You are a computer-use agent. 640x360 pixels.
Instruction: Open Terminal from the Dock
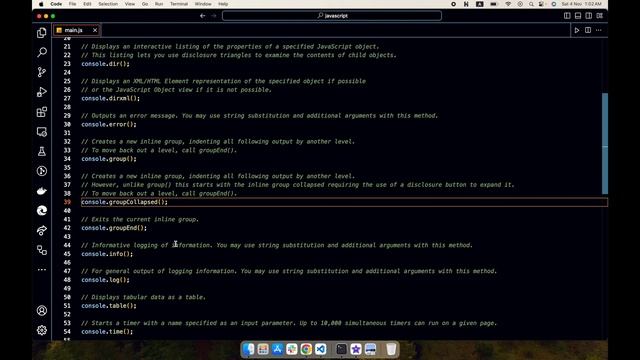point(341,349)
